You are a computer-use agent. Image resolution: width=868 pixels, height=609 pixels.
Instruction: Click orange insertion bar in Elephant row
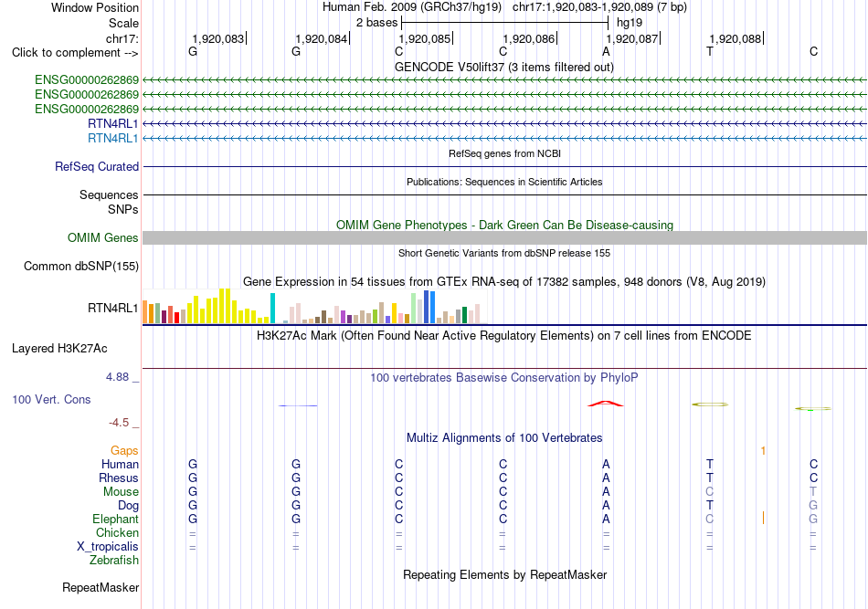763,519
